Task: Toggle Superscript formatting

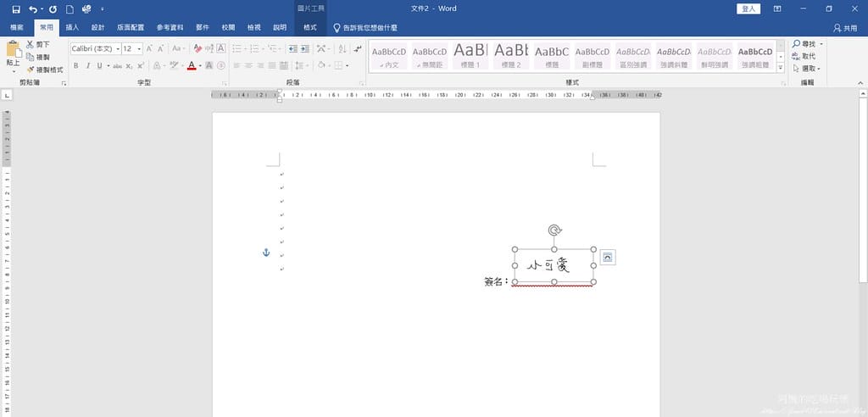Action: (x=141, y=65)
